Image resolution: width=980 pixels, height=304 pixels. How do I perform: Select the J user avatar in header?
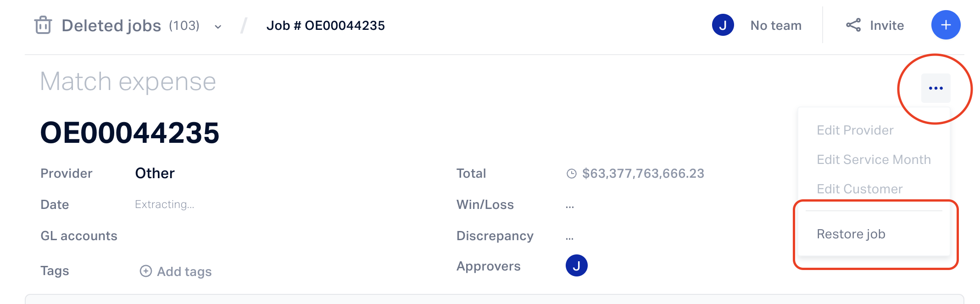[723, 25]
